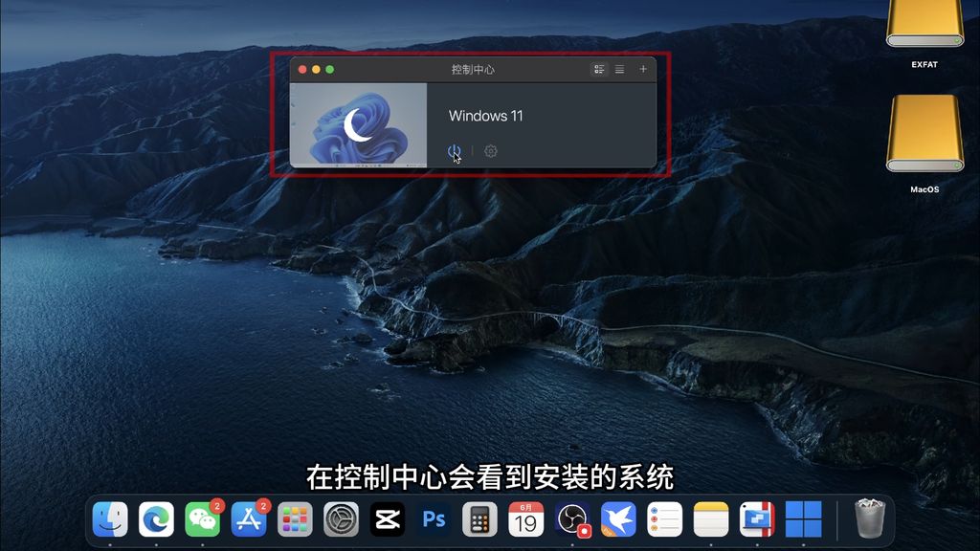Open System Preferences from the Dock
Viewport: 980px width, 551px height.
tap(342, 519)
